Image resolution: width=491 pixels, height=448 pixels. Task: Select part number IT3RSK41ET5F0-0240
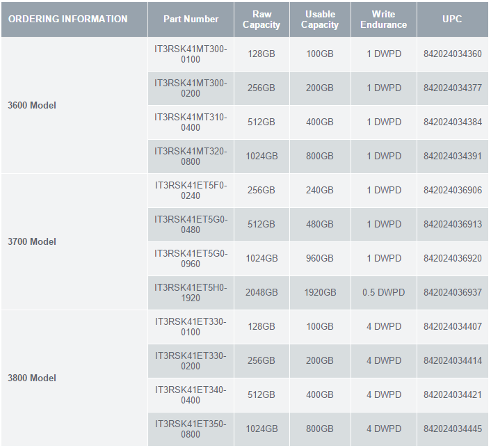coord(191,191)
